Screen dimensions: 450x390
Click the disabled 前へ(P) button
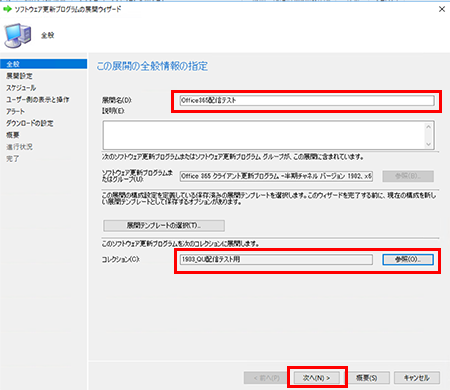coord(266,378)
